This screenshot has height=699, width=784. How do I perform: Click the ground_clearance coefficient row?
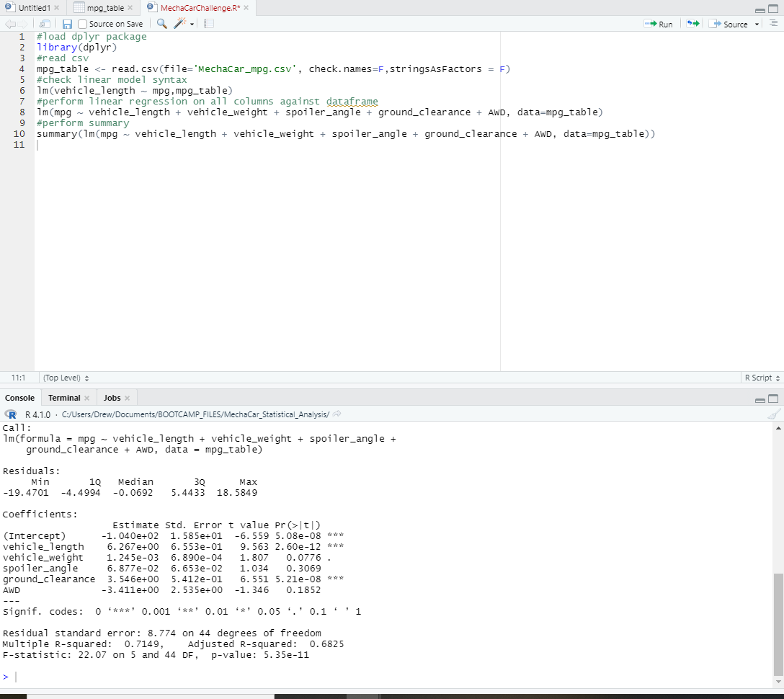tap(173, 579)
